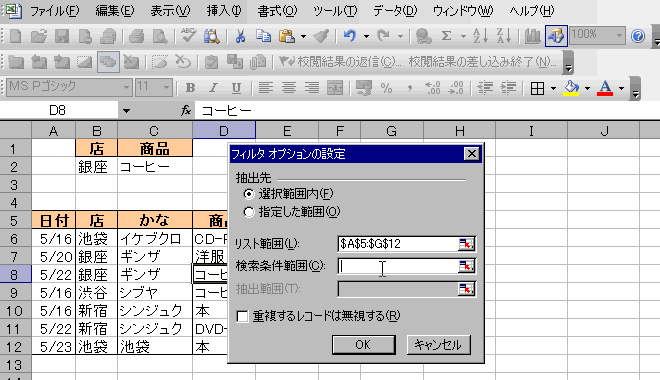660x380 pixels.
Task: Click the Drawing toolbar icon
Action: coord(556,36)
